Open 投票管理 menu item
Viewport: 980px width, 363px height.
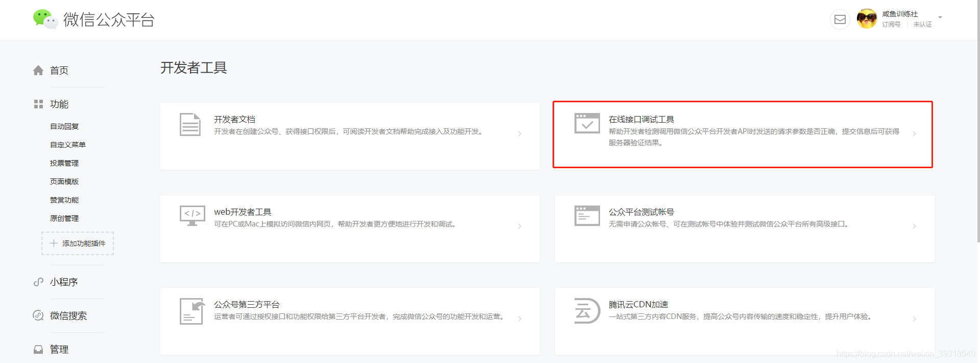64,163
